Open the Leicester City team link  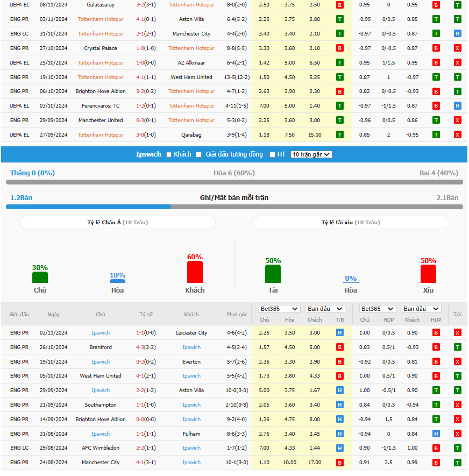191,333
